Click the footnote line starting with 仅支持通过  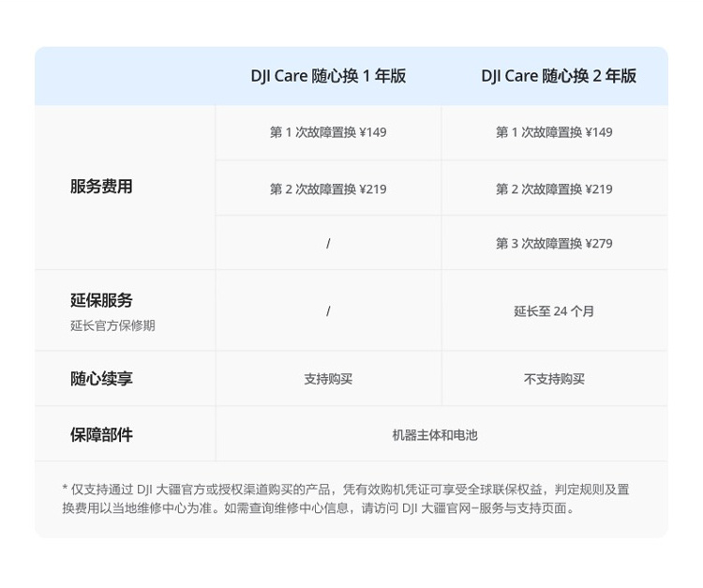pos(347,489)
